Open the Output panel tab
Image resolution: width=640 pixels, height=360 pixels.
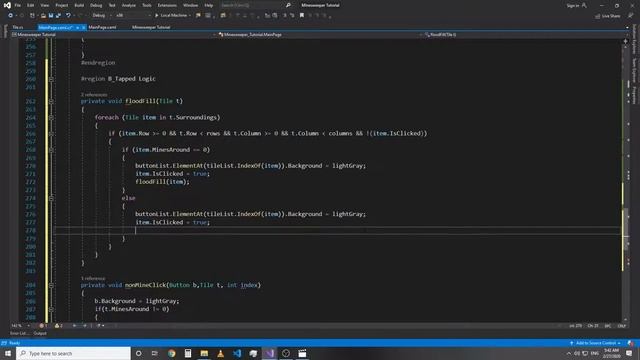(x=40, y=333)
